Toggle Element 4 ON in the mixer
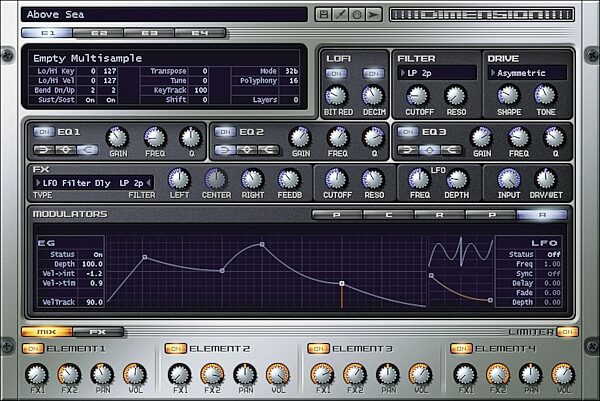Screen dimensions: 600x401 (461, 349)
